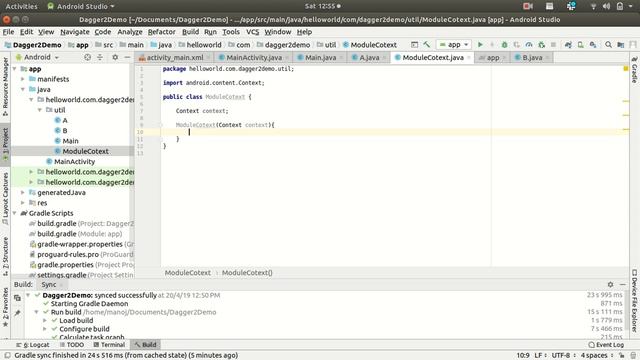
Task: Switch to activity_main.xml tab
Action: (175, 58)
